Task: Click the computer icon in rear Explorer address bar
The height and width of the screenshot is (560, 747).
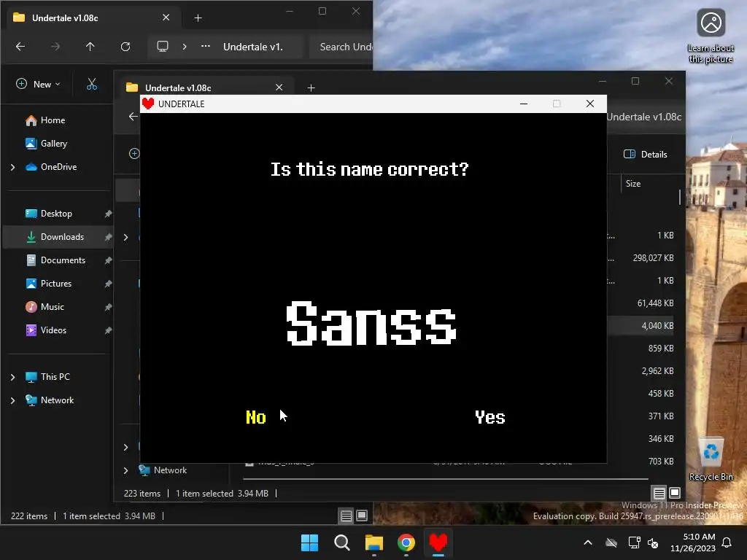Action: 163,47
